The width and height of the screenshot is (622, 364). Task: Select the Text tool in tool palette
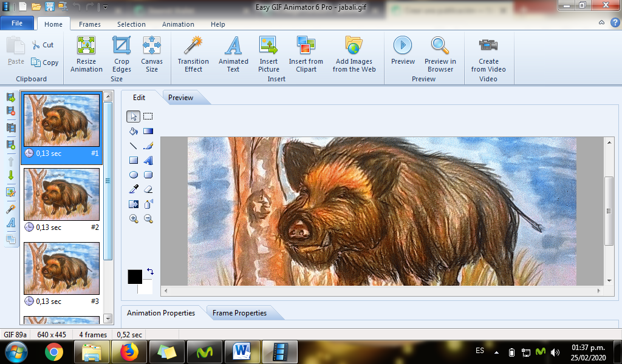(148, 160)
